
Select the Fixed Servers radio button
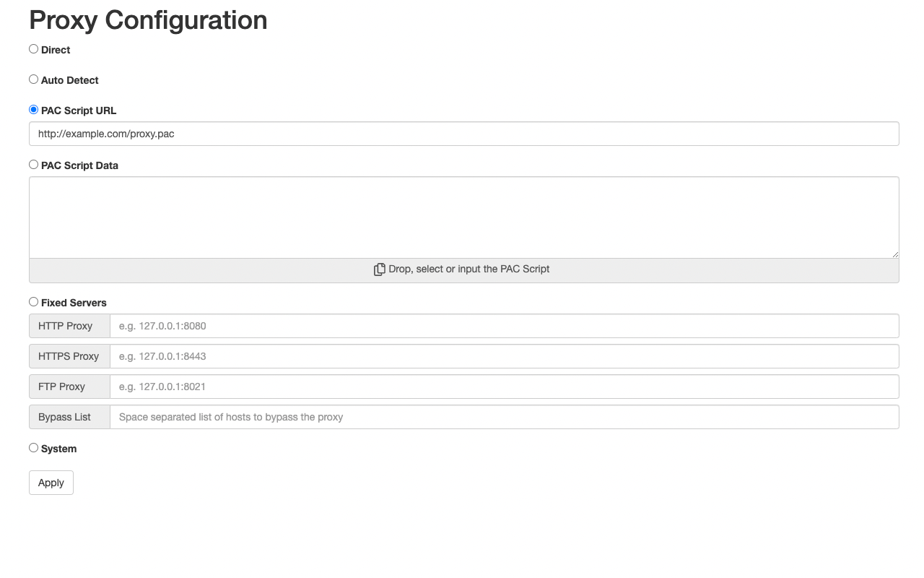(x=33, y=302)
